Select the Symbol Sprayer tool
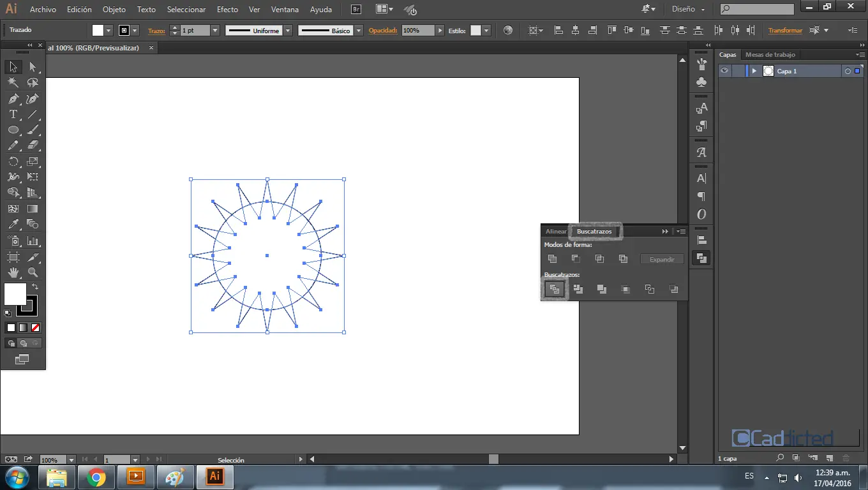The height and width of the screenshot is (490, 868). tap(13, 241)
